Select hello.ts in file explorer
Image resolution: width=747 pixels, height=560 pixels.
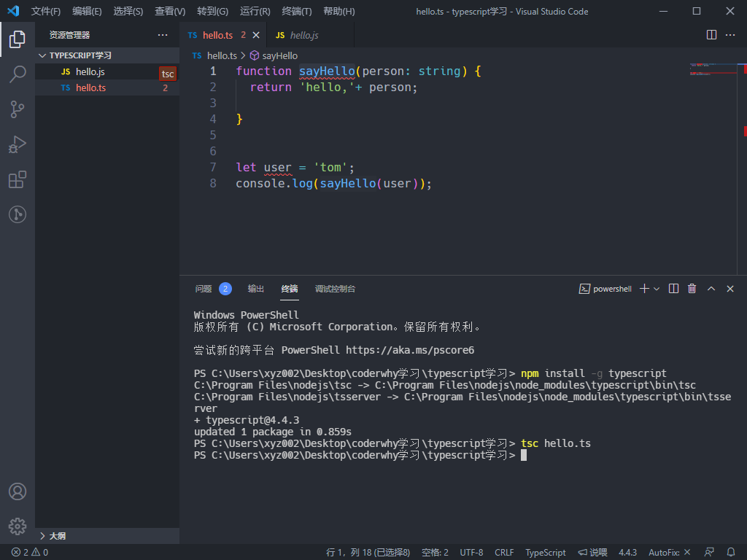click(x=107, y=87)
